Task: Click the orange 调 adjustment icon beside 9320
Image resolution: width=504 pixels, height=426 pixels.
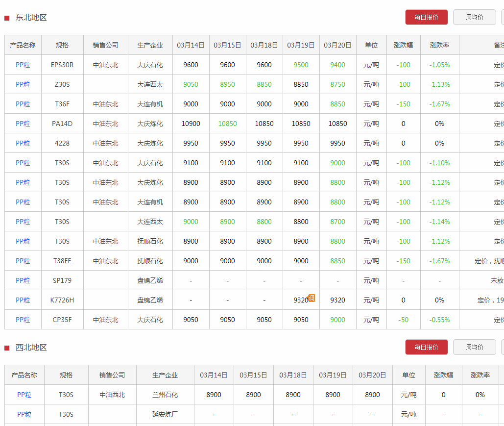Action: pos(312,298)
